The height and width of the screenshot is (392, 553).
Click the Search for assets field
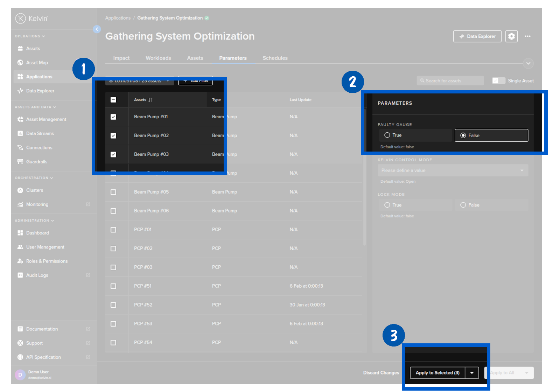point(450,81)
